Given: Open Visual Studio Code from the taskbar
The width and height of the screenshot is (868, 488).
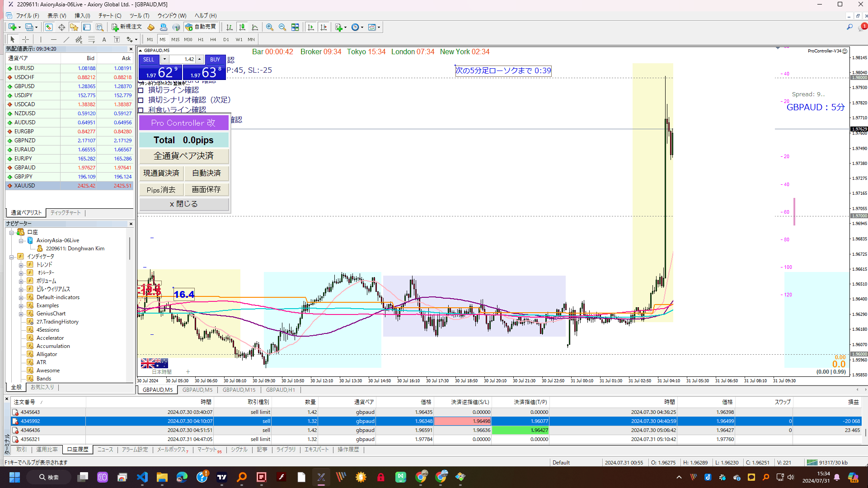Looking at the screenshot, I should coord(142,477).
